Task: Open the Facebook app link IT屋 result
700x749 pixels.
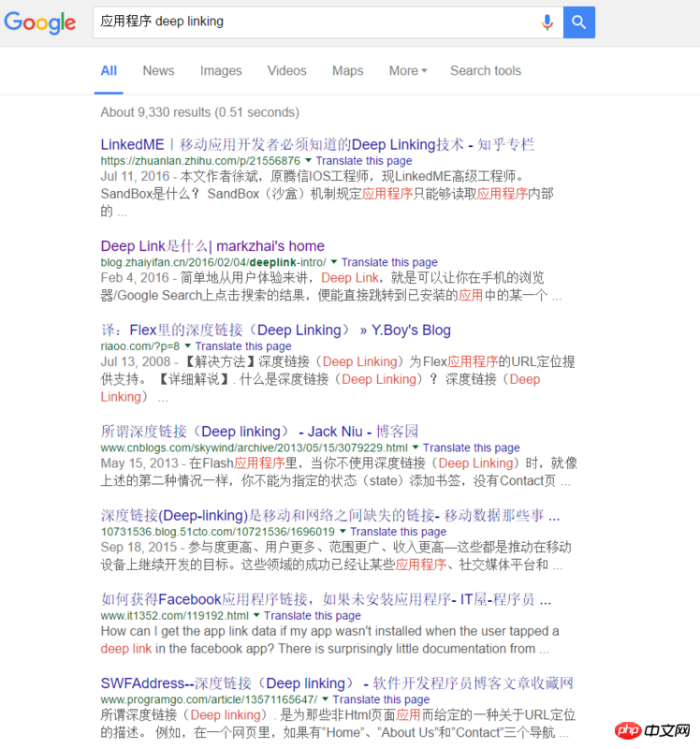Action: [326, 599]
